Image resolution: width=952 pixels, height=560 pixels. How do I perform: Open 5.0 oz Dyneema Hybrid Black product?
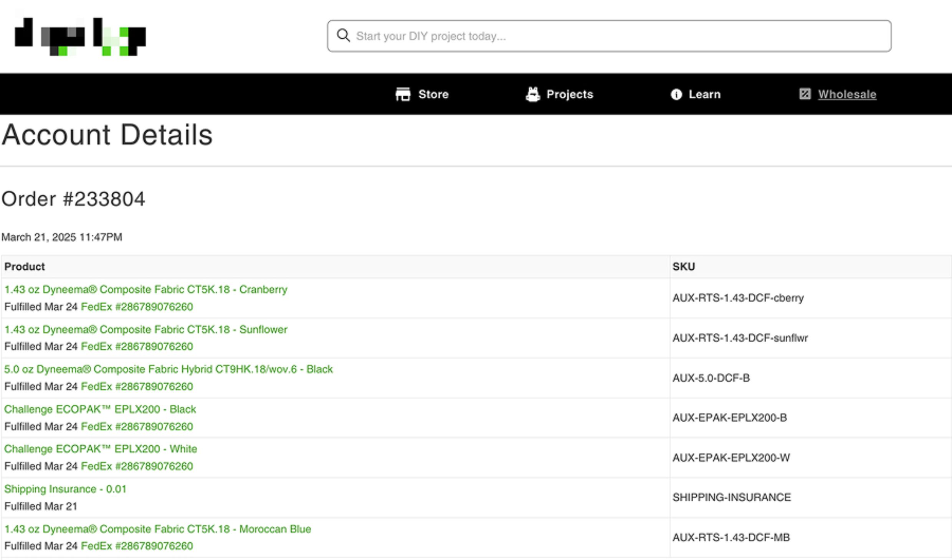169,369
